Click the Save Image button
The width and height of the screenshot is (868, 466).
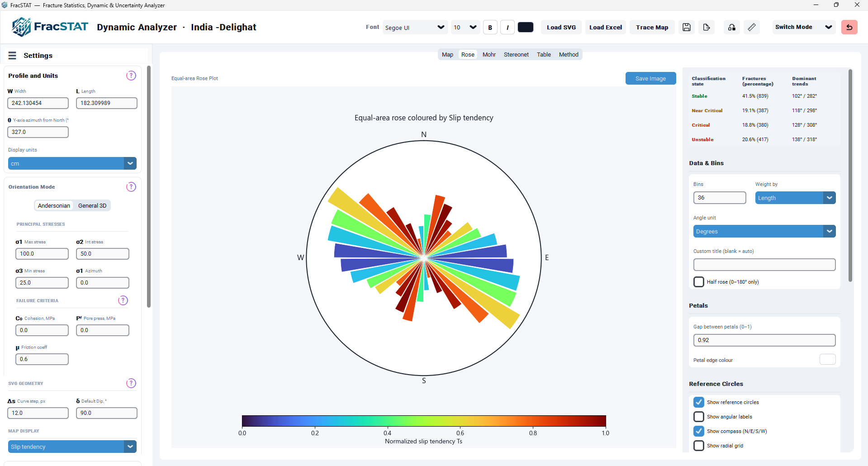[x=650, y=78]
